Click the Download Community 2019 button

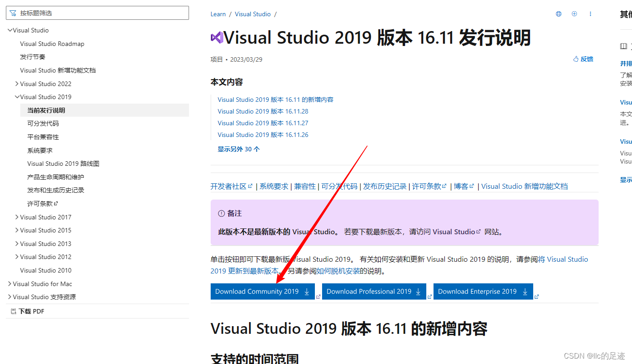(x=263, y=291)
